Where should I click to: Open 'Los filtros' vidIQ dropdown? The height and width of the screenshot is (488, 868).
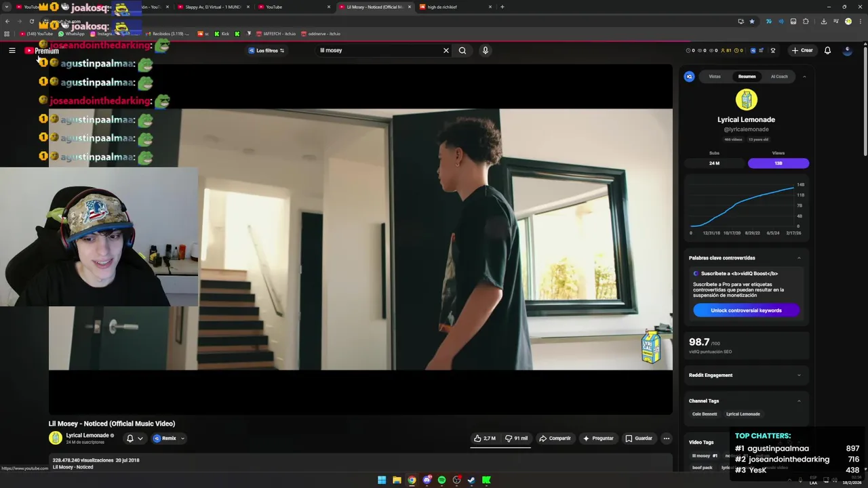pyautogui.click(x=267, y=50)
